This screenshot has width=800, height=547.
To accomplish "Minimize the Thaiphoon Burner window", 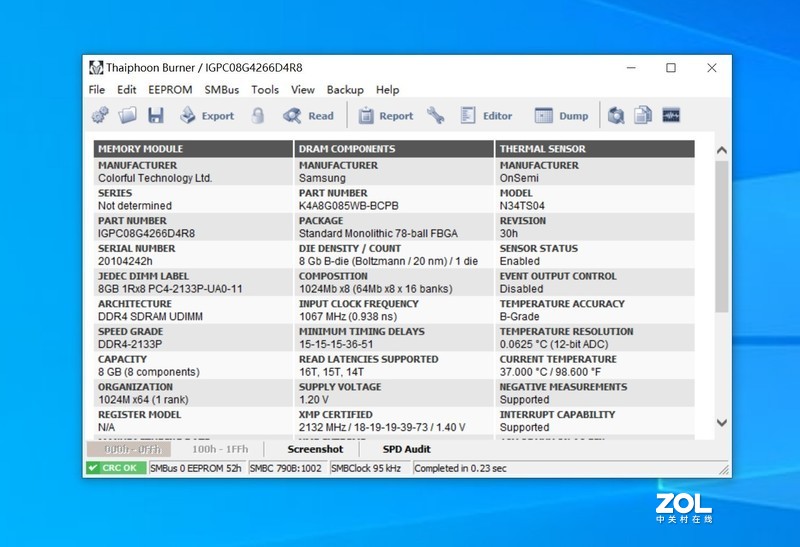I will 631,68.
